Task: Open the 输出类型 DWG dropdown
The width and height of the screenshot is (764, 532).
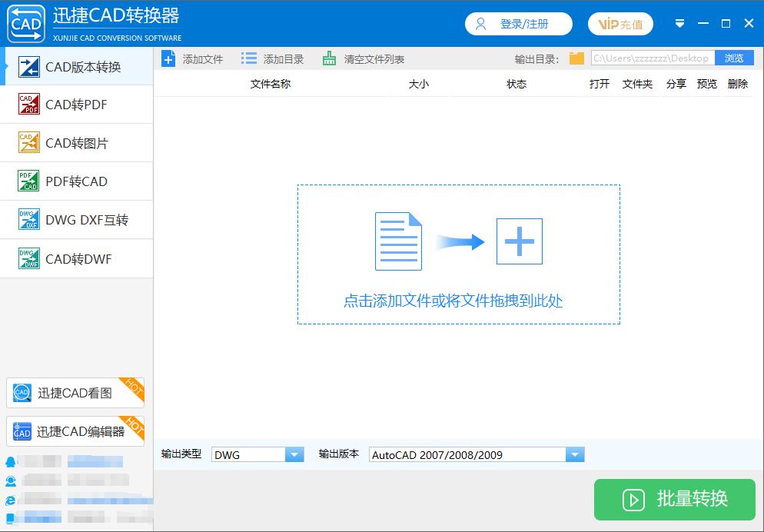Action: (x=294, y=454)
